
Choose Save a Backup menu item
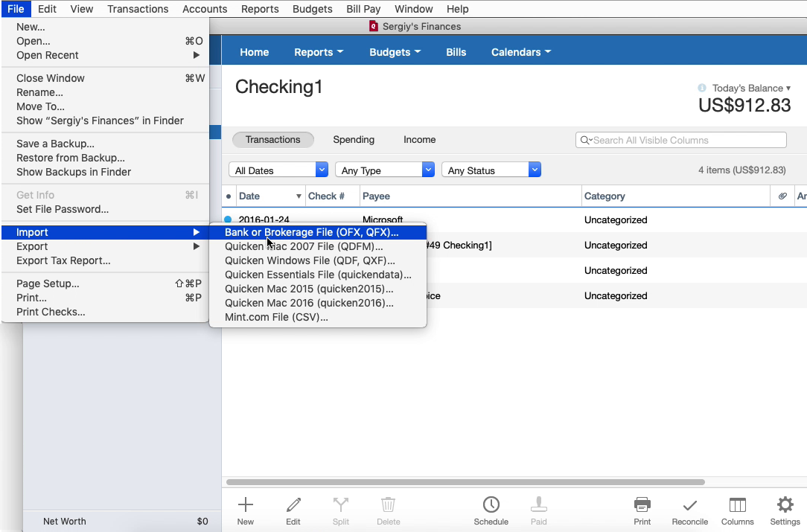point(106,144)
